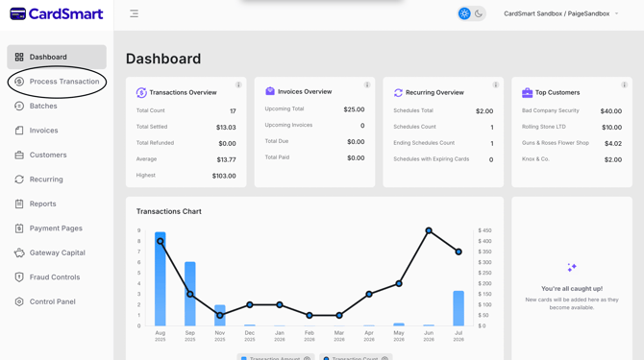Image resolution: width=644 pixels, height=360 pixels.
Task: Click Schedules with Expiring Cards label
Action: (x=432, y=159)
